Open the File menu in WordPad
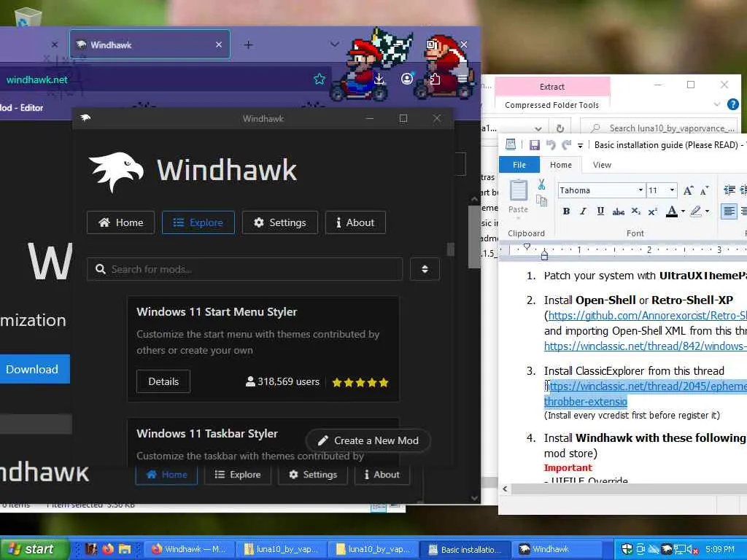Screen dimensions: 747x560 point(519,165)
